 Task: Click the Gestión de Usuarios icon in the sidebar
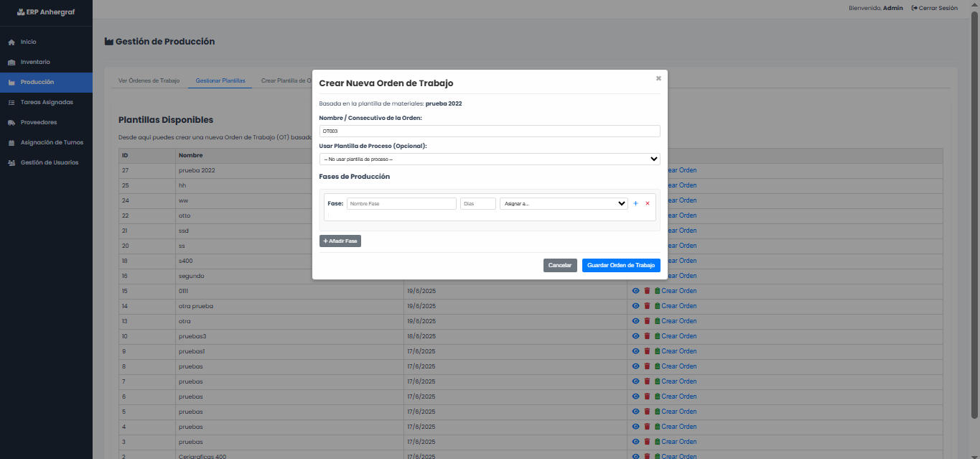coord(11,163)
